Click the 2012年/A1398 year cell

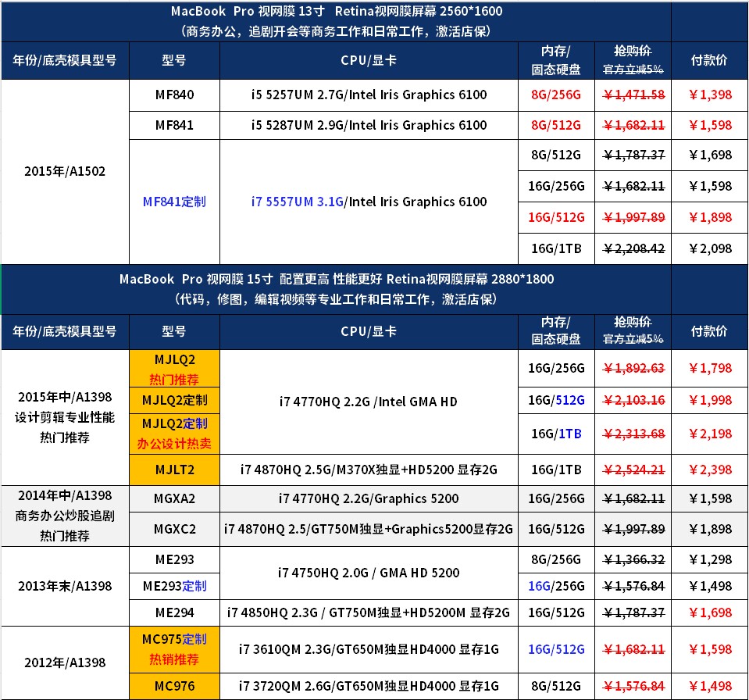(x=65, y=662)
